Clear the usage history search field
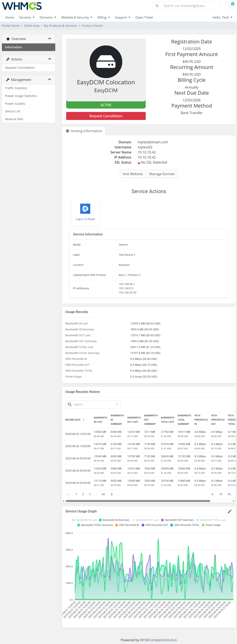The width and height of the screenshot is (237, 644). click(x=117, y=405)
